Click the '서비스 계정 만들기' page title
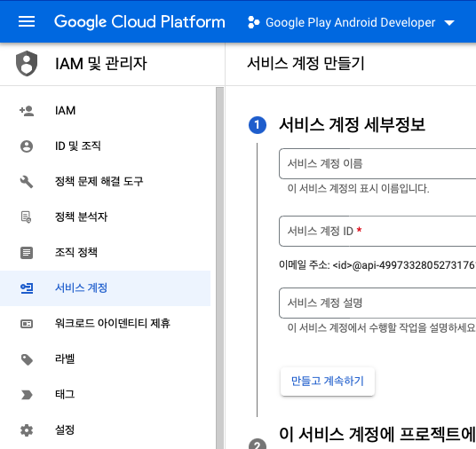This screenshot has height=449, width=476. point(305,64)
